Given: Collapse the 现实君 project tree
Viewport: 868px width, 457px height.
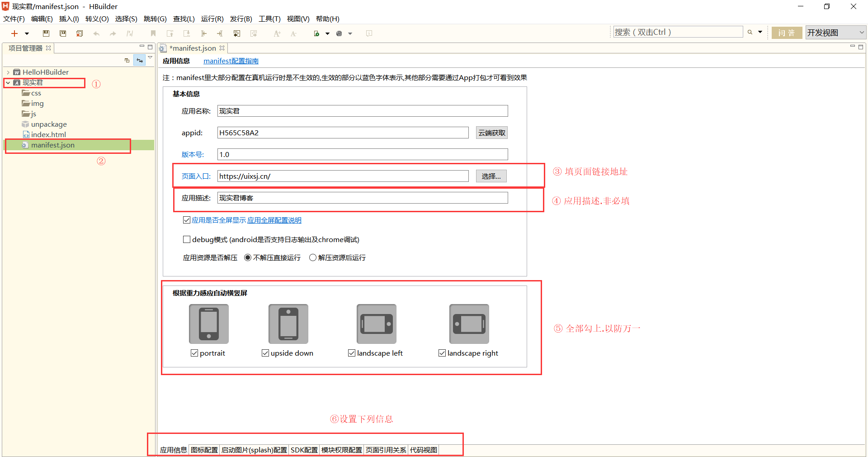Looking at the screenshot, I should (8, 83).
